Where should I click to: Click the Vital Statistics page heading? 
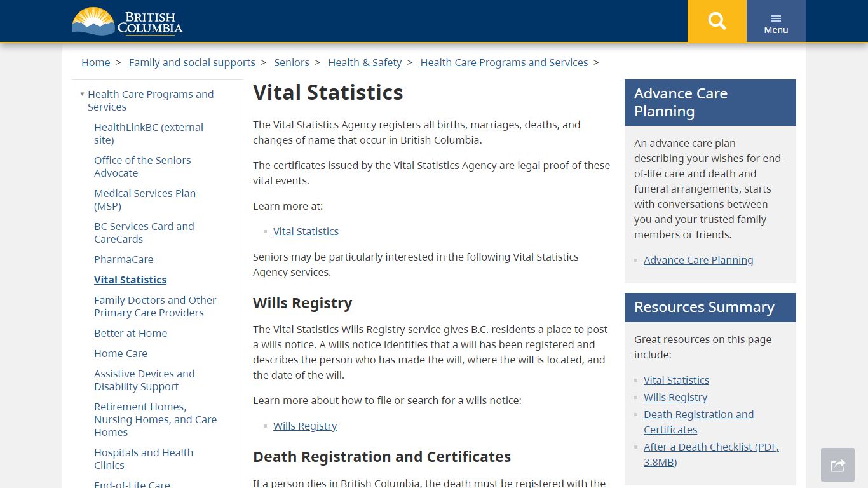point(328,92)
